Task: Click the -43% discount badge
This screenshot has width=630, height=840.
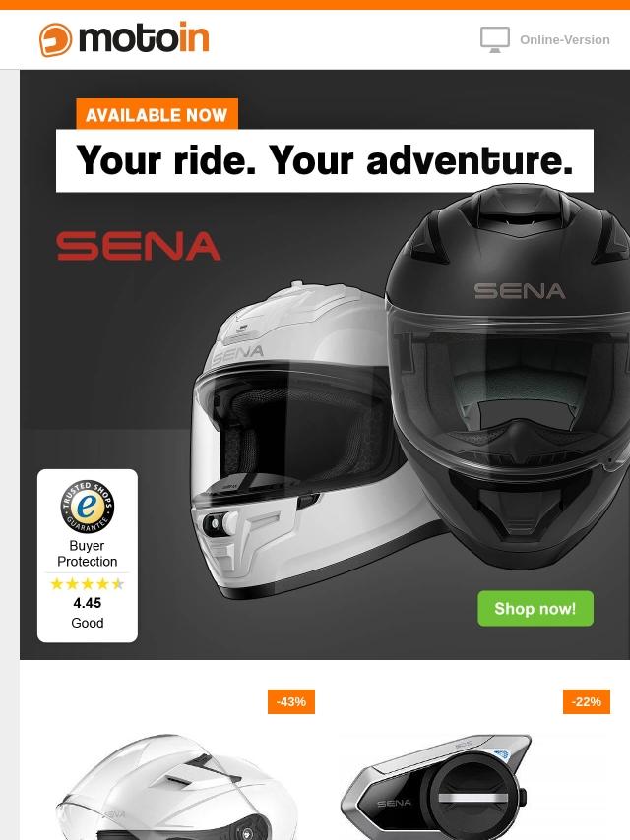Action: (x=291, y=701)
